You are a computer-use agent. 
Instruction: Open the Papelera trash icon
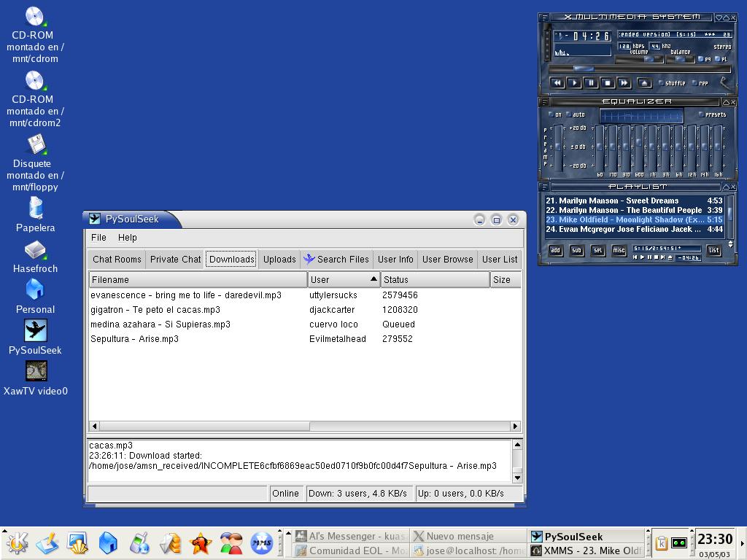click(35, 209)
